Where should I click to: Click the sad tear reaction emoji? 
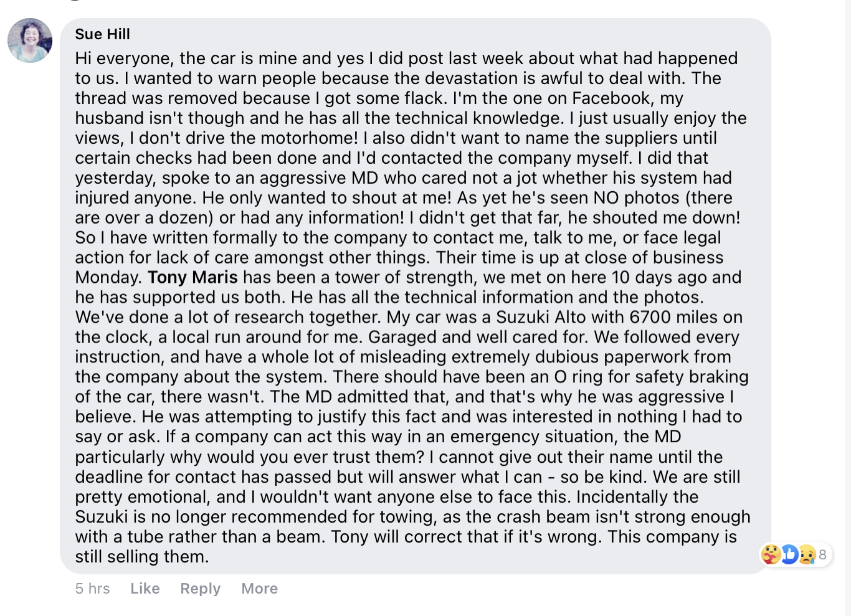pos(806,554)
